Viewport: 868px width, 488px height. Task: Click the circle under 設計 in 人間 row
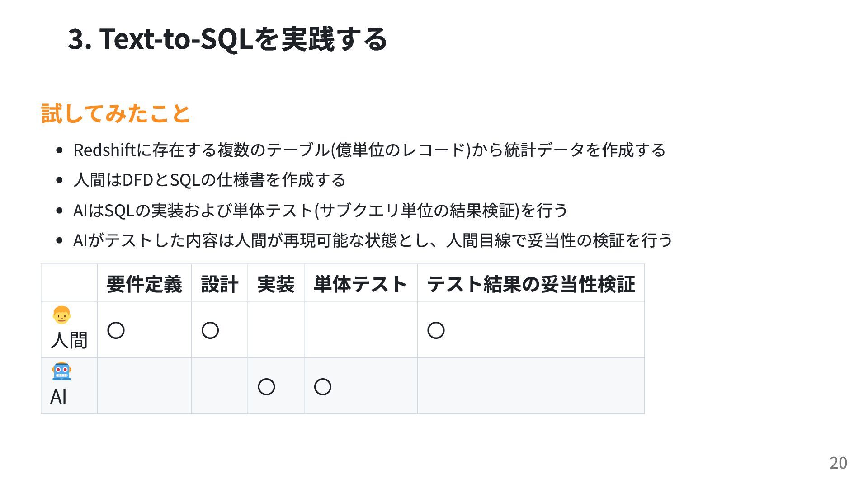(210, 330)
